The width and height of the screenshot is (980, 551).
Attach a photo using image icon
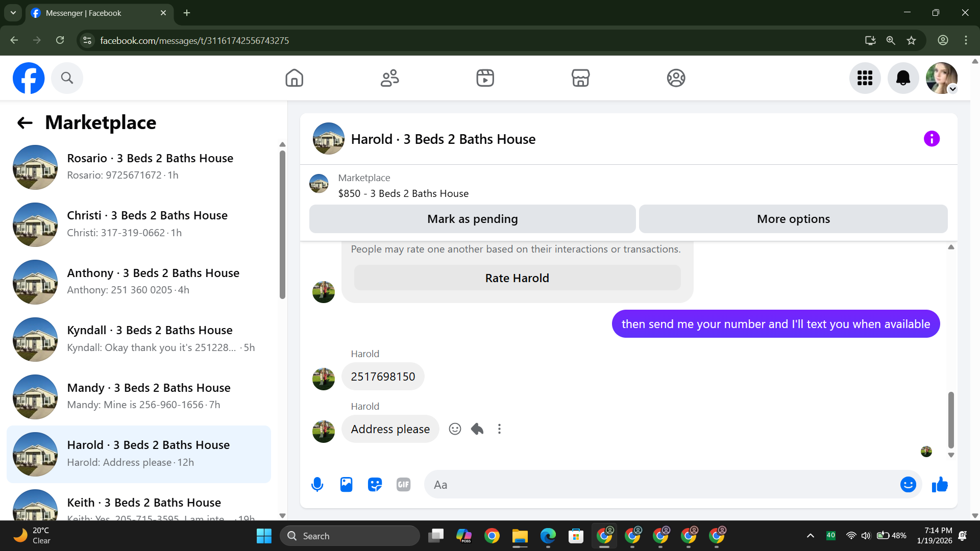pos(346,485)
